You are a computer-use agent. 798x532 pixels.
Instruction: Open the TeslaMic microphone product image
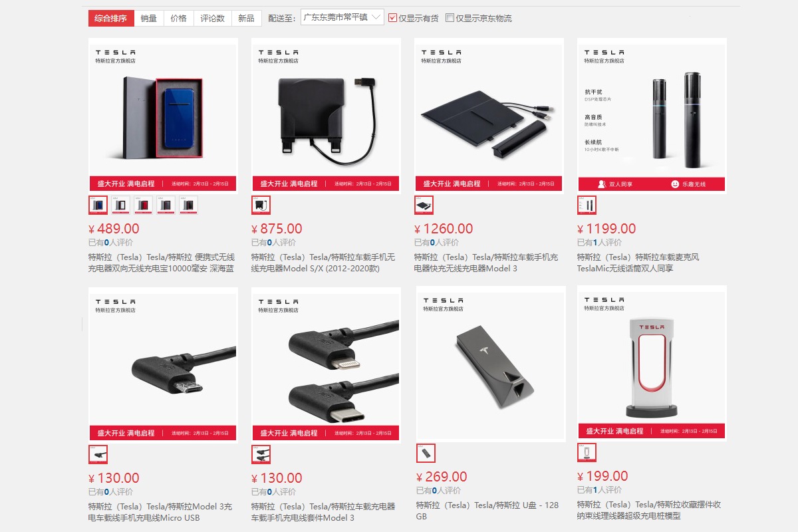click(x=652, y=115)
